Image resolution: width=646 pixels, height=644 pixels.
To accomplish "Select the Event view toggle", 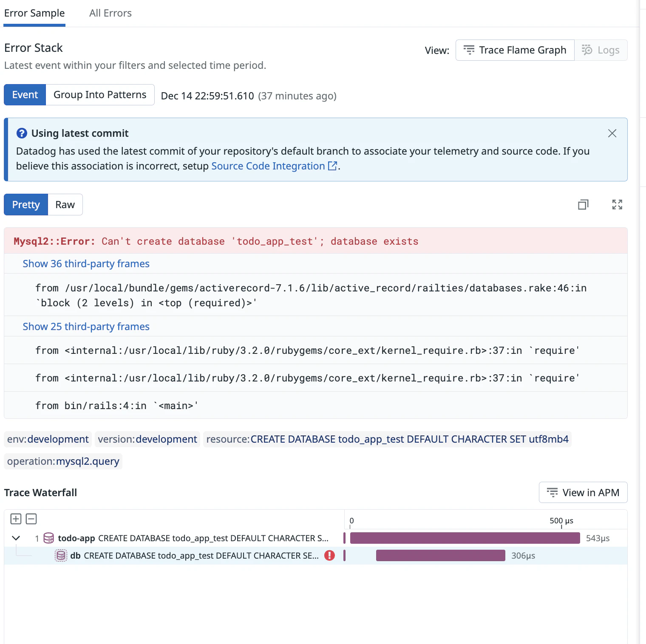I will (x=25, y=95).
